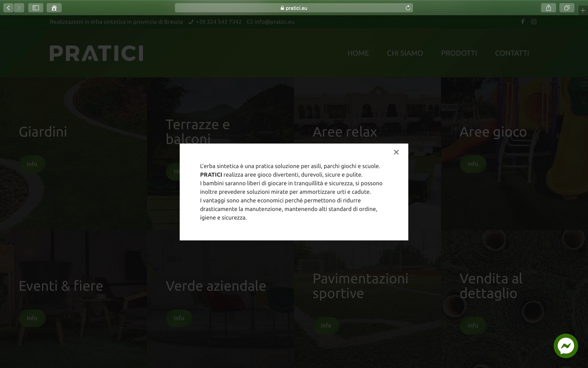Click Info button under Vendita al dettaglio
Image resolution: width=588 pixels, height=368 pixels.
(x=473, y=326)
